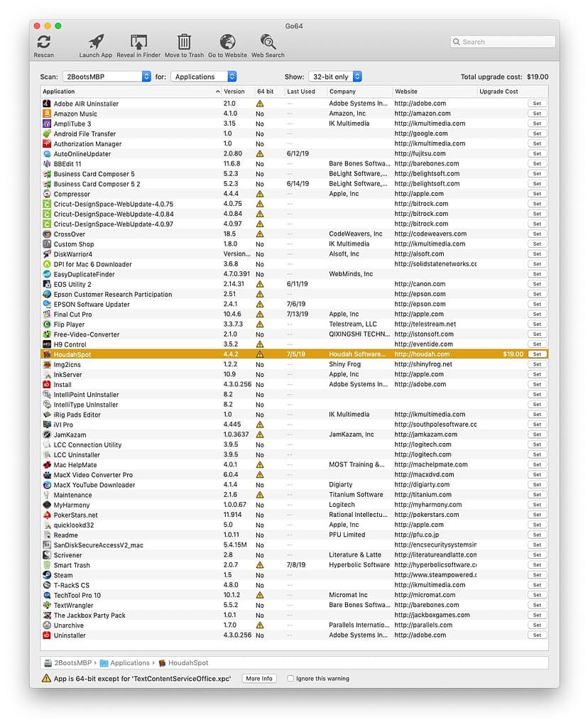Select the Flip Player app icon
Viewport: 588px width, 727px height.
coord(47,324)
